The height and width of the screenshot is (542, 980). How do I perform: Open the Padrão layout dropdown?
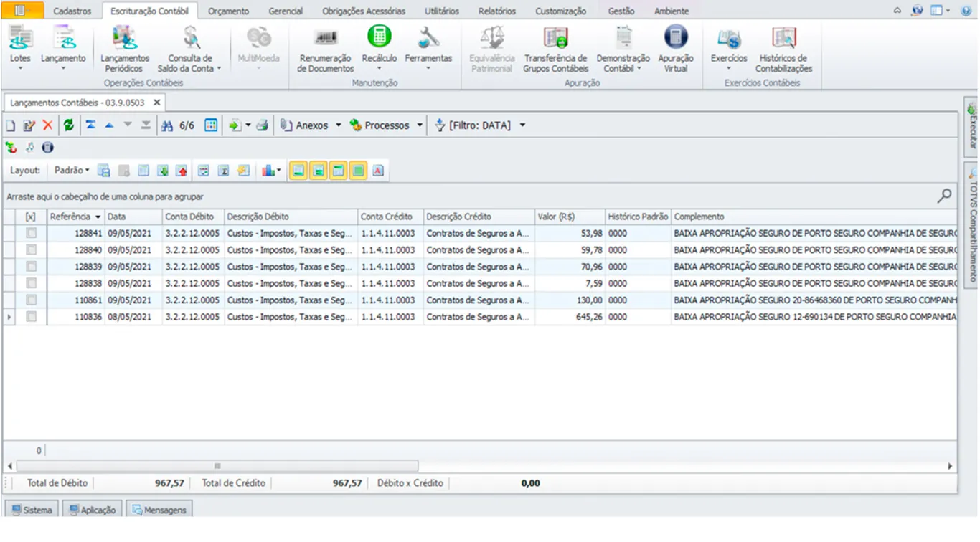point(72,171)
